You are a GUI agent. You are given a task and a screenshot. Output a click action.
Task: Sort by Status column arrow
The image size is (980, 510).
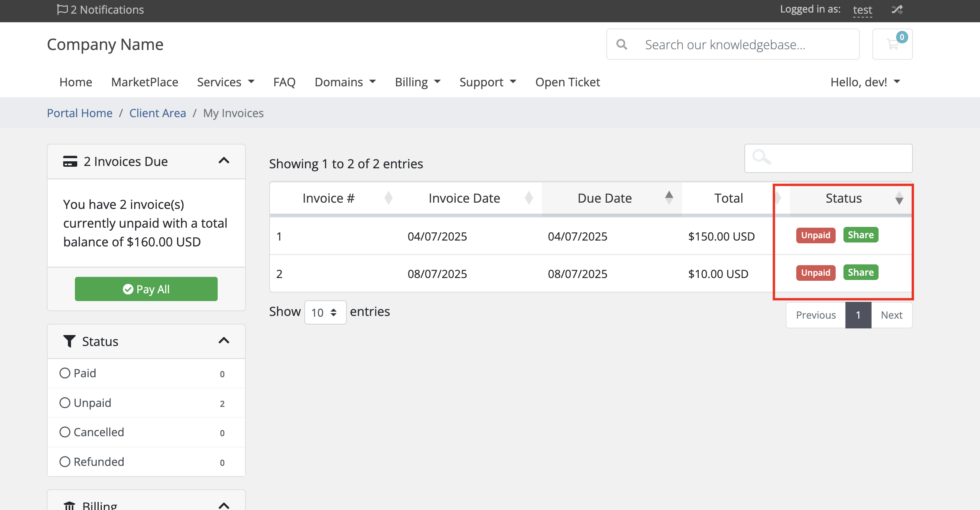tap(899, 198)
